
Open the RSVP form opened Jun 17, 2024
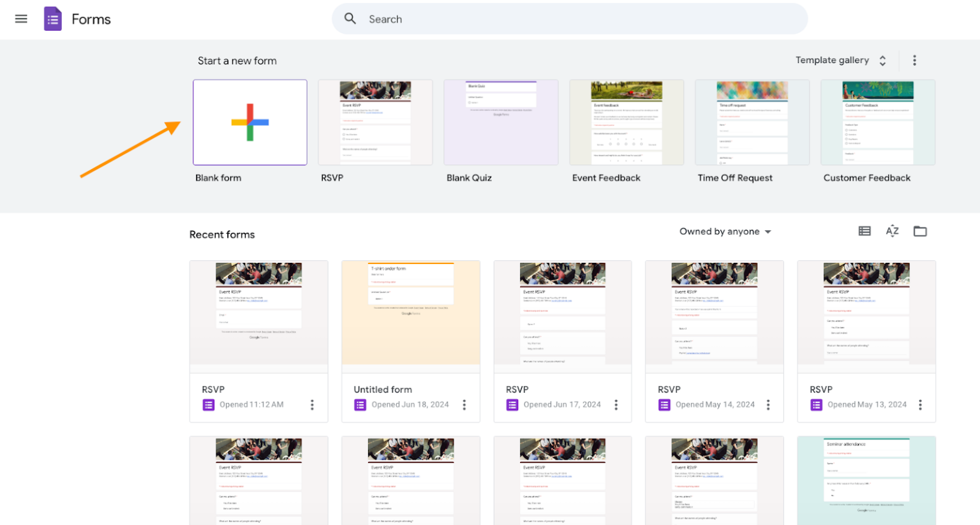[563, 313]
